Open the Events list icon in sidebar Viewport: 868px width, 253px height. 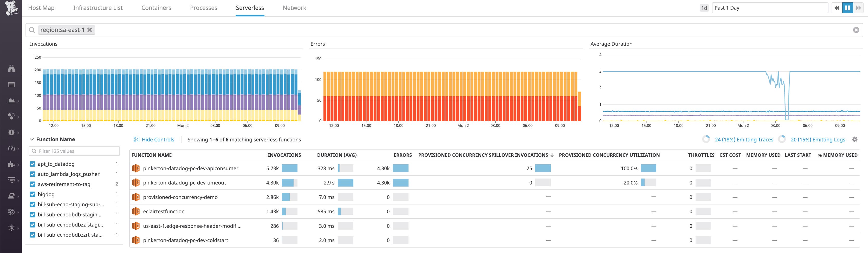(x=11, y=84)
